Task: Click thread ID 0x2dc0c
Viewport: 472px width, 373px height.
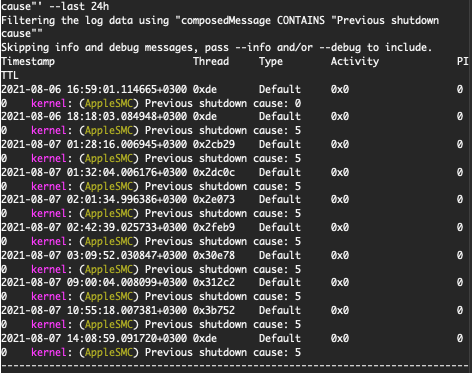Action: tap(214, 172)
